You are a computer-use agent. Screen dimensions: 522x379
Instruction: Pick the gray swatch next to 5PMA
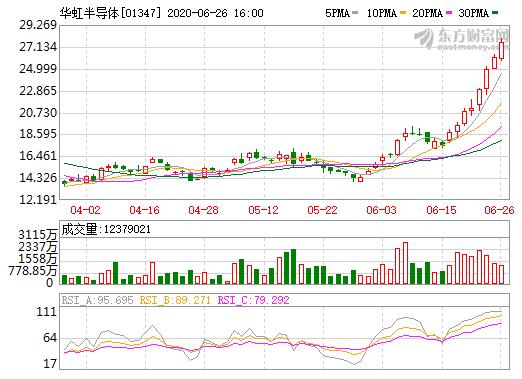pyautogui.click(x=355, y=13)
